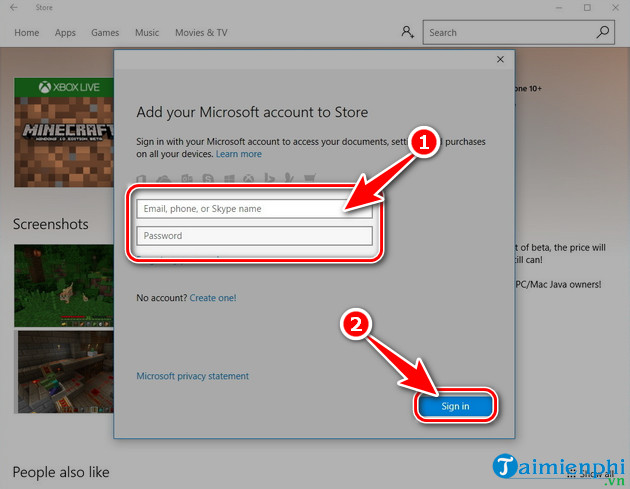The height and width of the screenshot is (489, 630).
Task: Open the dungeon interior screenshot thumbnail
Action: [x=64, y=372]
